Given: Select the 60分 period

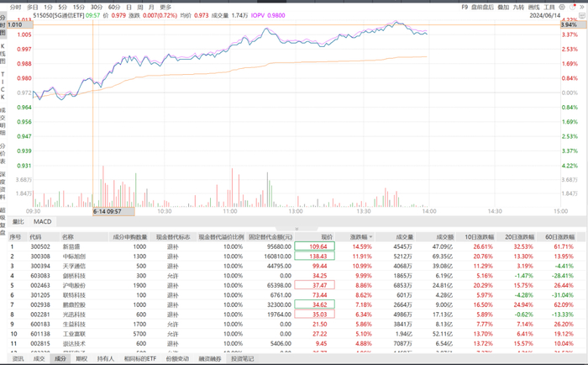Looking at the screenshot, I should 114,7.
